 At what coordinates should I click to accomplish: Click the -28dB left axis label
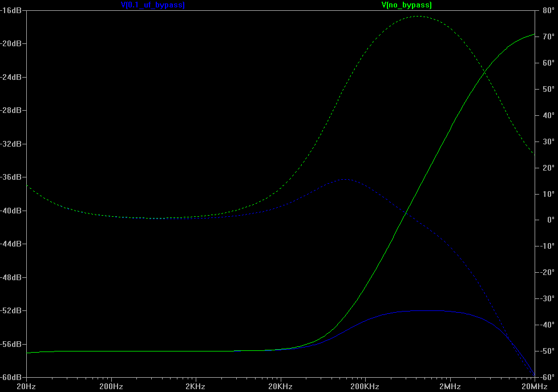coord(11,110)
